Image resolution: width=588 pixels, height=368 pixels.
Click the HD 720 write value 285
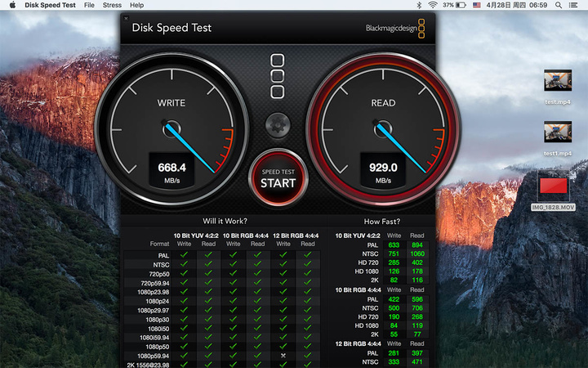point(394,263)
